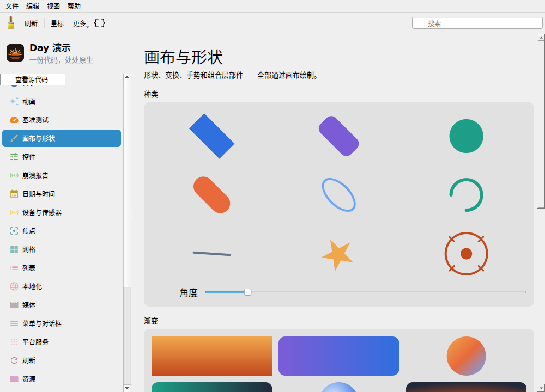This screenshot has width=545, height=392.
Task: Select the 菜单与对话框 sidebar label
Action: [42, 323]
